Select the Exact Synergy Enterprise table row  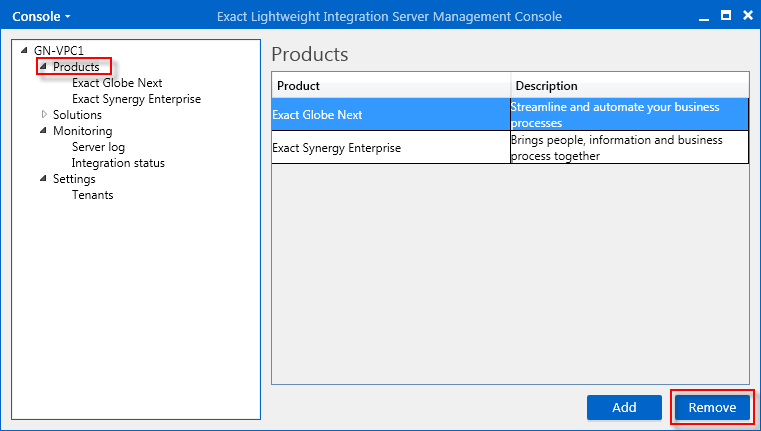pos(510,147)
